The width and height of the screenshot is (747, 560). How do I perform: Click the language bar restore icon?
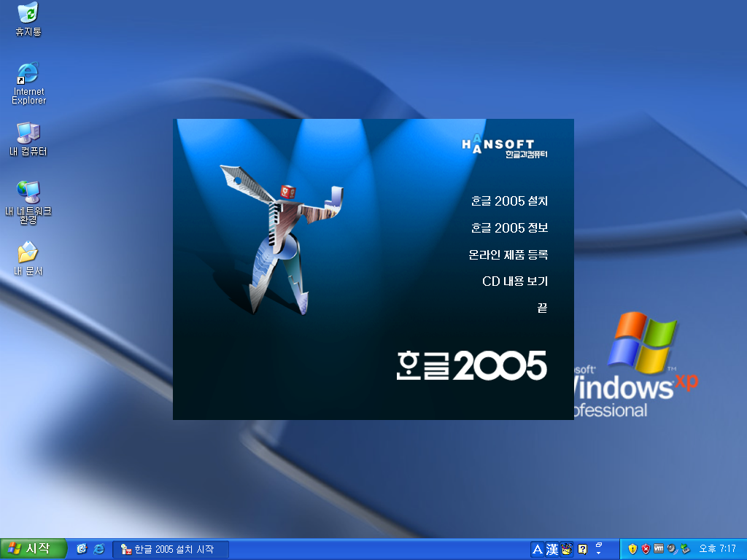click(599, 545)
